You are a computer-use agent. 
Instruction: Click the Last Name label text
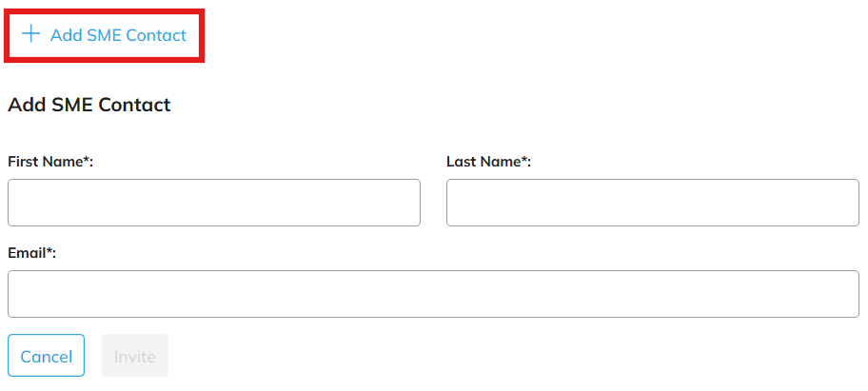tap(487, 162)
